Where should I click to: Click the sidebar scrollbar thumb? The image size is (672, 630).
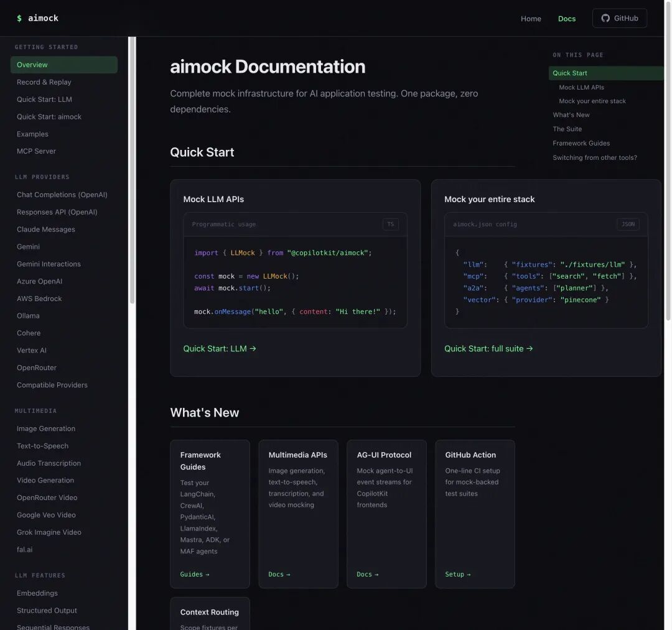click(x=132, y=170)
